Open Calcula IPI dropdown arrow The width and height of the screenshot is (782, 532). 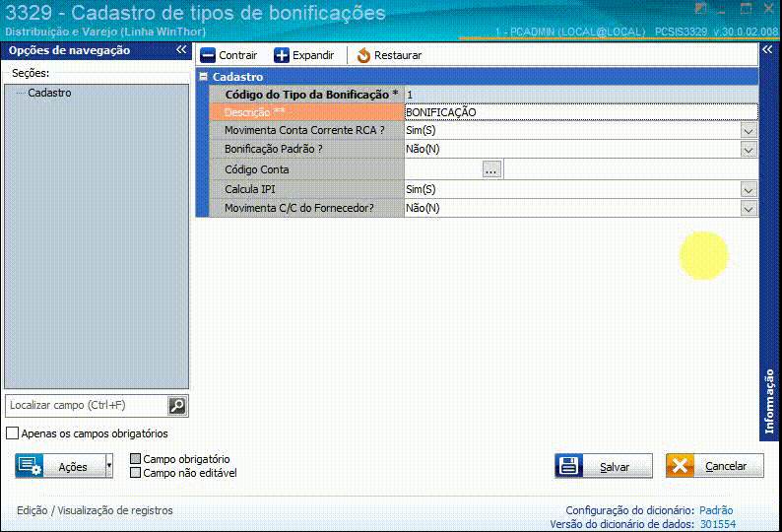[x=749, y=190]
